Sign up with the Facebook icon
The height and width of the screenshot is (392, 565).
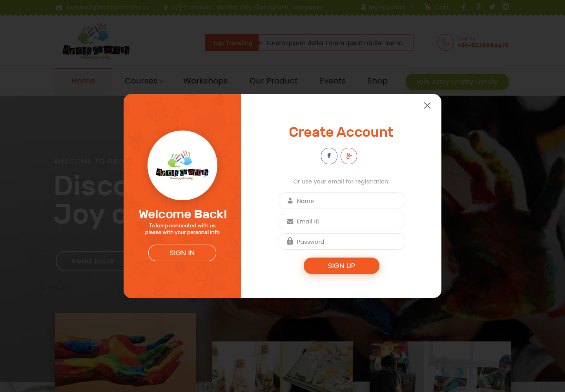[329, 156]
